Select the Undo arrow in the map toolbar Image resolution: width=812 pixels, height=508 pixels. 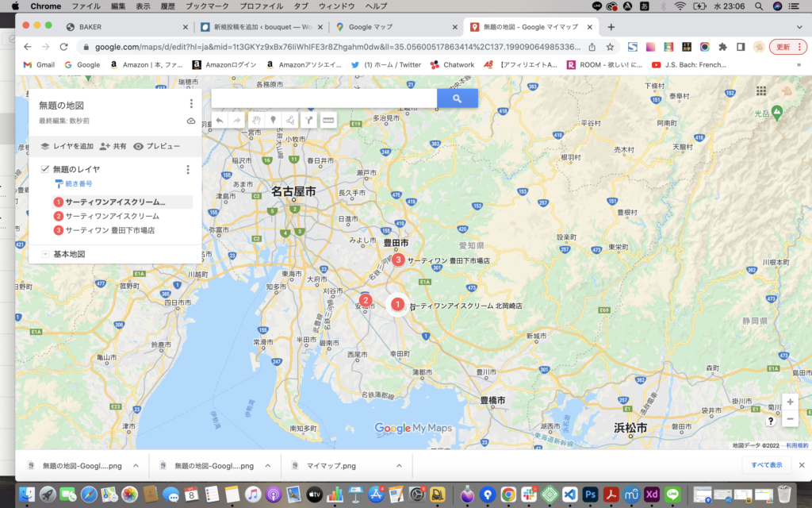point(219,120)
